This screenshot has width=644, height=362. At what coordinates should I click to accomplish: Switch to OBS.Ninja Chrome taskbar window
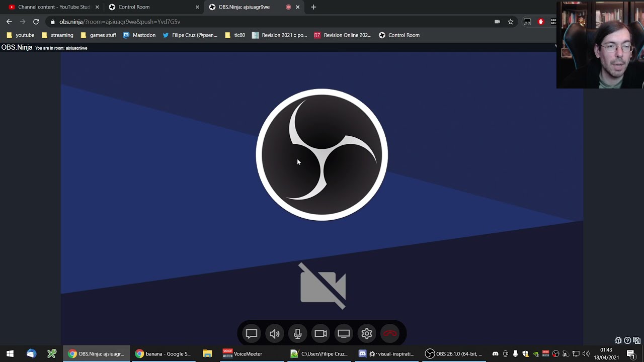(96, 354)
